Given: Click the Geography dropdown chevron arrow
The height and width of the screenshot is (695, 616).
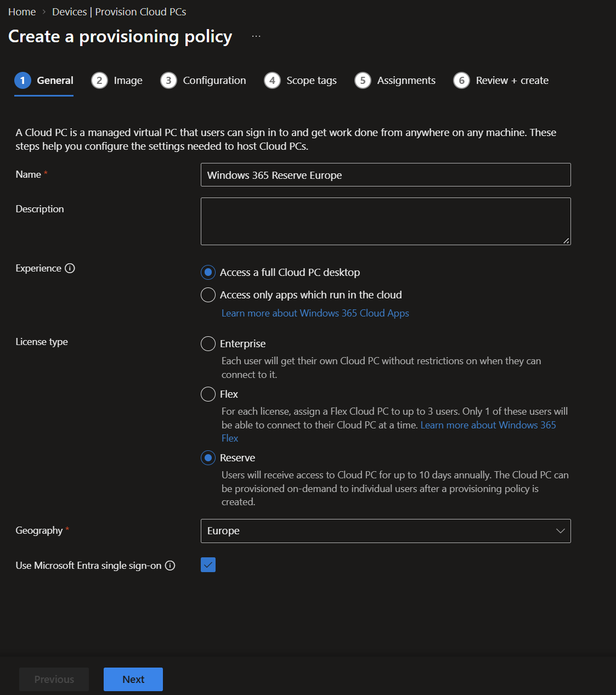Looking at the screenshot, I should tap(560, 531).
